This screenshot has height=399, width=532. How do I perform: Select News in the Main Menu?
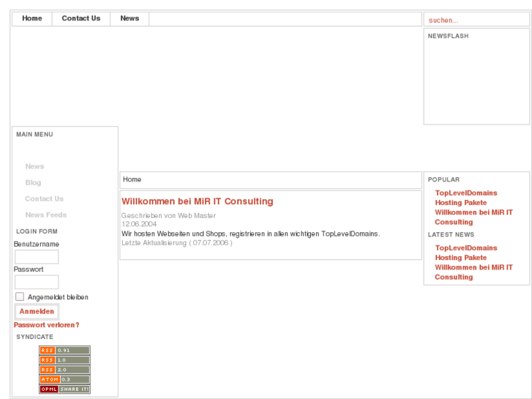(34, 166)
